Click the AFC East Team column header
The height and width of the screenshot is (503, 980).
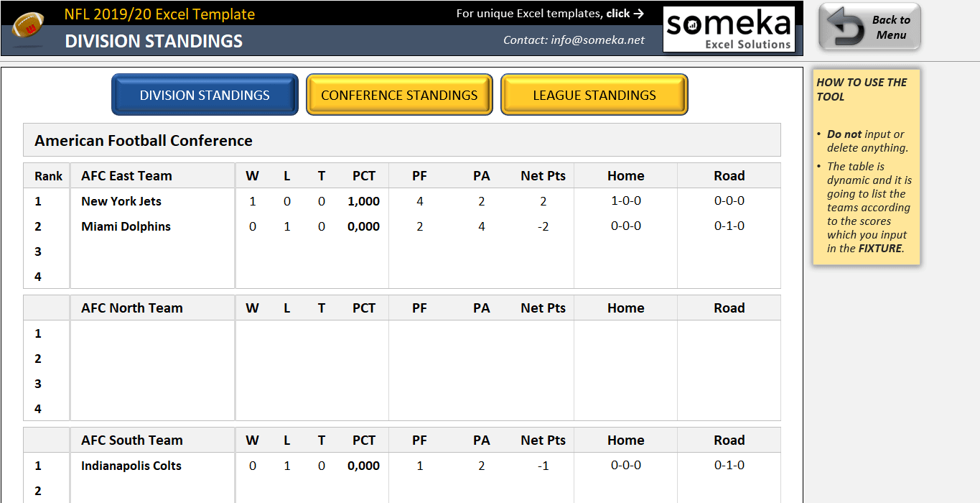click(x=126, y=176)
